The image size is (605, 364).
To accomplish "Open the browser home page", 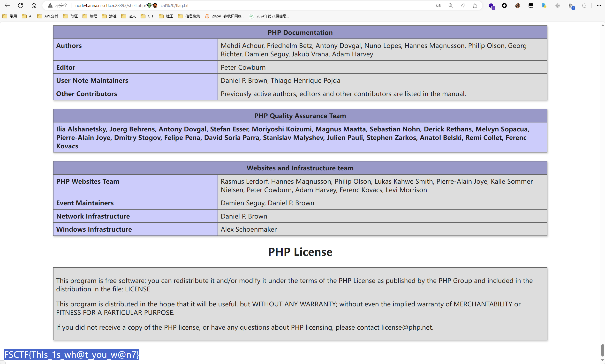I will (34, 5).
